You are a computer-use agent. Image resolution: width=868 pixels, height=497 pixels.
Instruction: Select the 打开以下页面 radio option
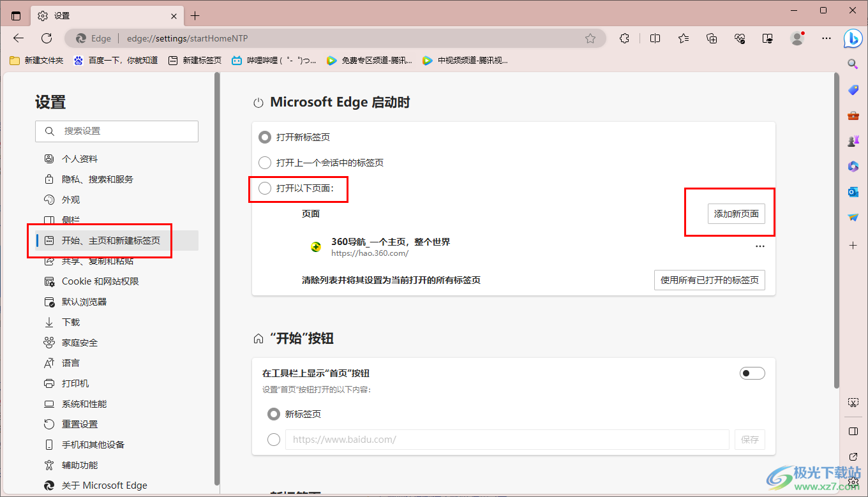264,188
